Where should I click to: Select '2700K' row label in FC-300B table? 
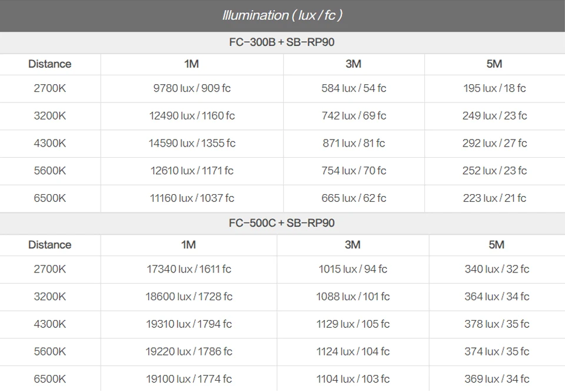click(49, 88)
